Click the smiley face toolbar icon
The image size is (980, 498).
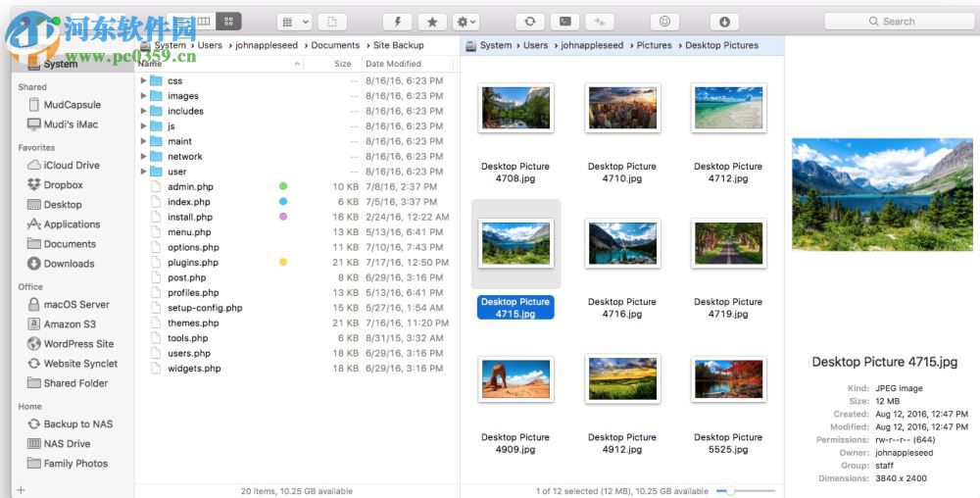665,22
